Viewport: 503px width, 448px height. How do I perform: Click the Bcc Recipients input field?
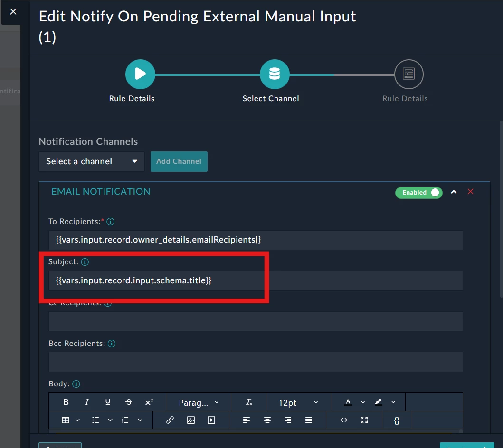pyautogui.click(x=256, y=362)
